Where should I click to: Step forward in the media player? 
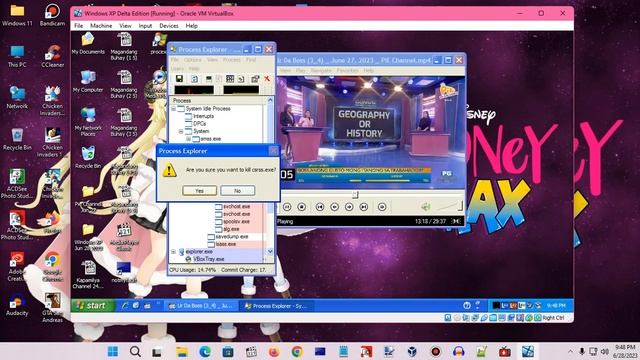(x=349, y=207)
